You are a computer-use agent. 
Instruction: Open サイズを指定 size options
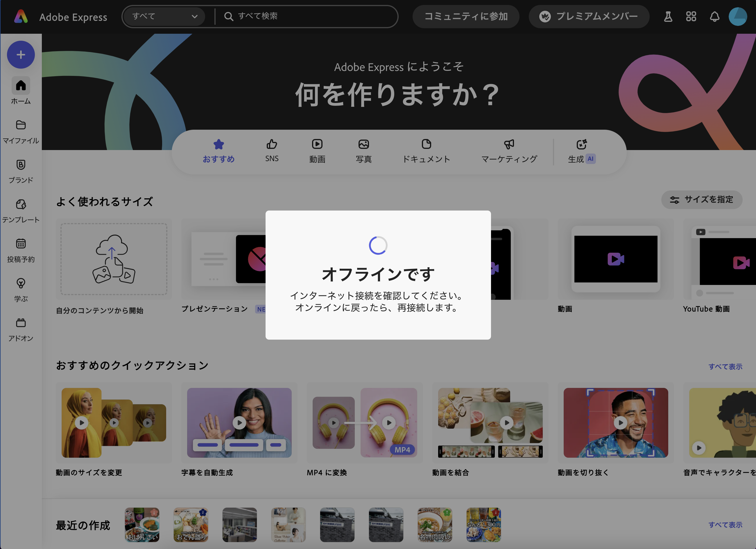click(x=702, y=199)
